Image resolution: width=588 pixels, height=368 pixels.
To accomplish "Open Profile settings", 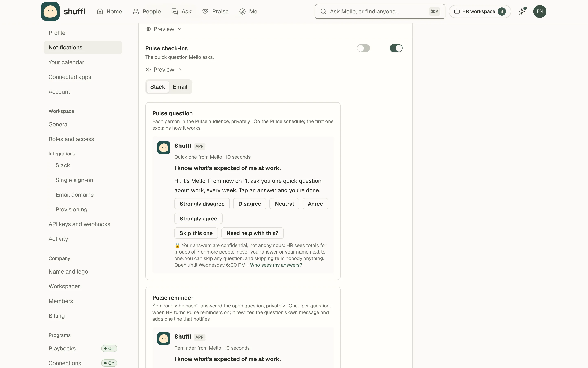I will [x=83, y=33].
